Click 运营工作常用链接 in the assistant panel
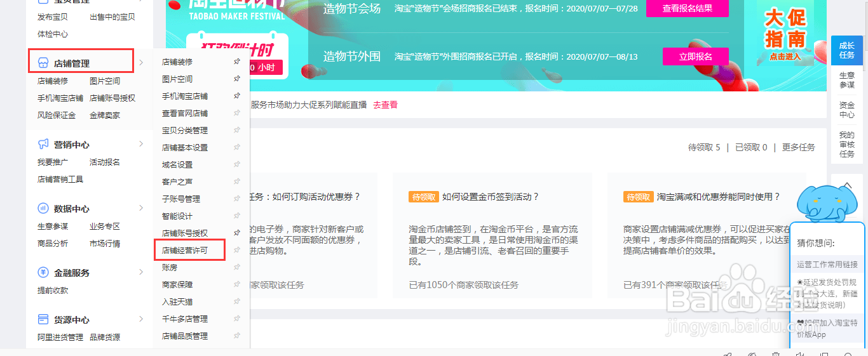 coord(827,265)
